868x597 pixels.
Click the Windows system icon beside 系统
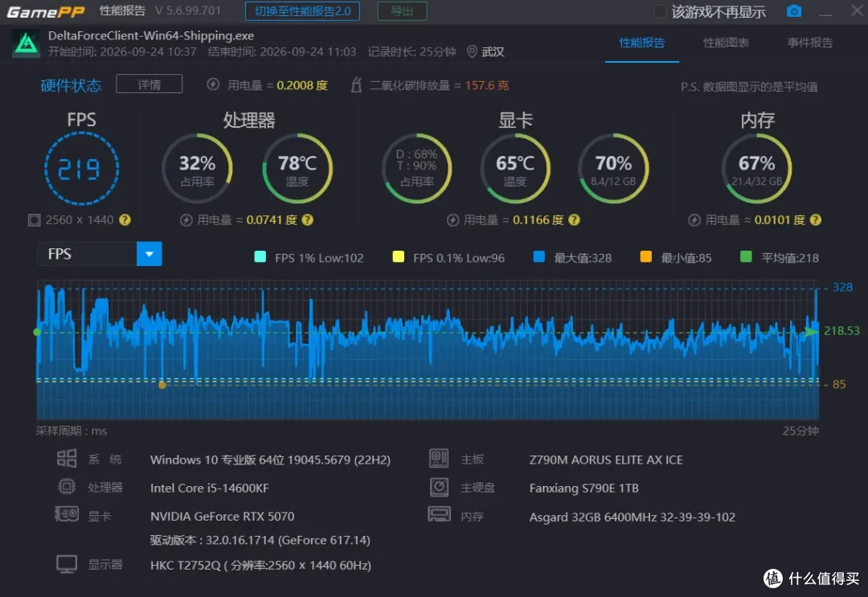(x=67, y=459)
